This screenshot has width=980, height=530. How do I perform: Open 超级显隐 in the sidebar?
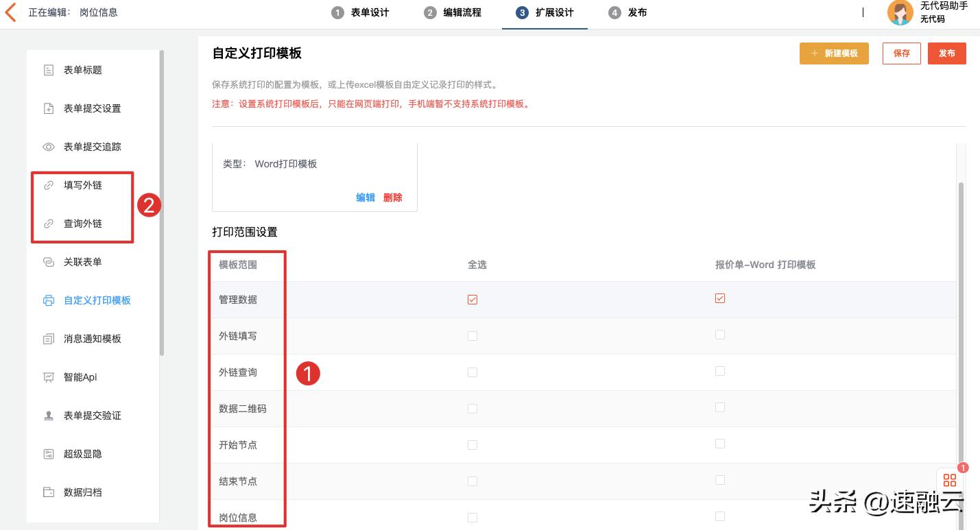(x=83, y=454)
